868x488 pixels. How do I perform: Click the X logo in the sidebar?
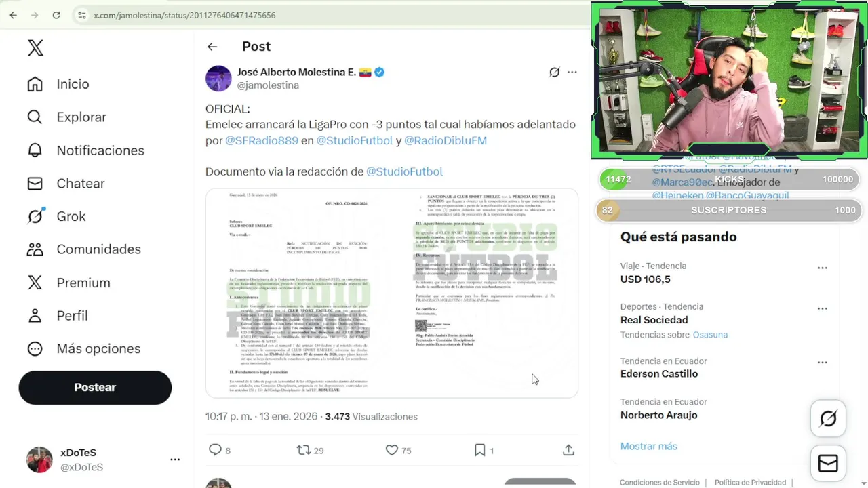tap(35, 47)
